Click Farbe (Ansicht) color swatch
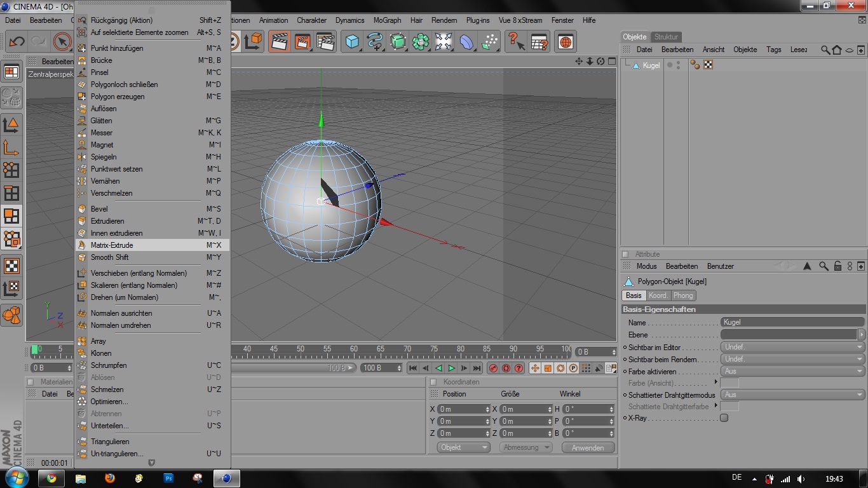 click(x=729, y=383)
